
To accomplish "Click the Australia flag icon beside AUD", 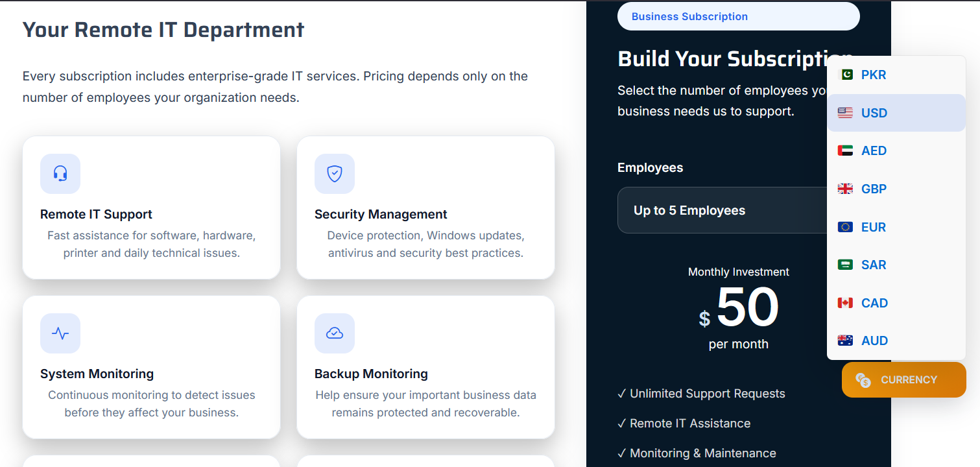I will [x=845, y=341].
